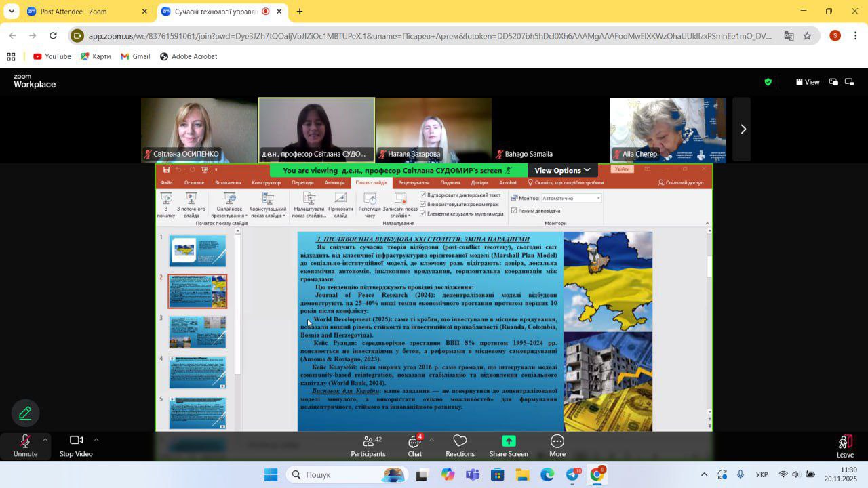
Task: Click the green encryption shield icon
Action: pos(768,82)
